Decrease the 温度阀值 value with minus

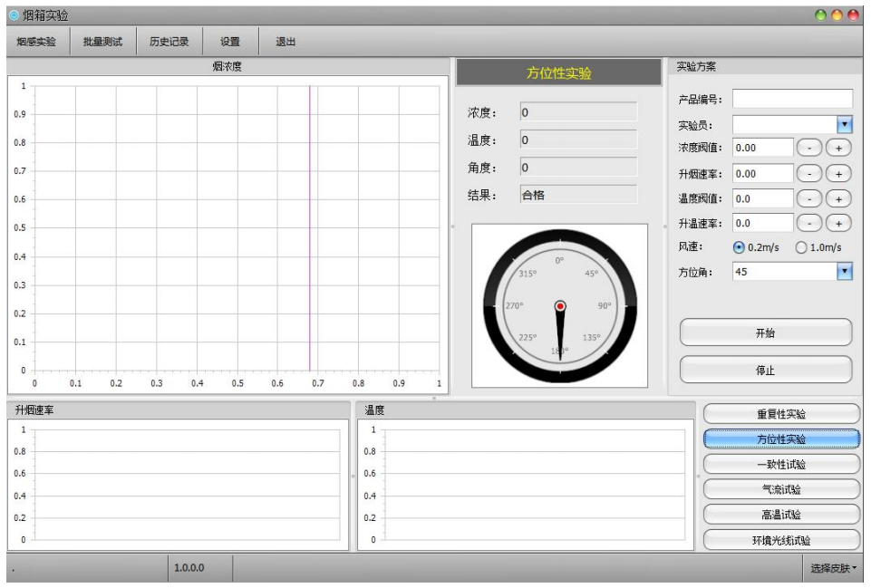[x=808, y=198]
